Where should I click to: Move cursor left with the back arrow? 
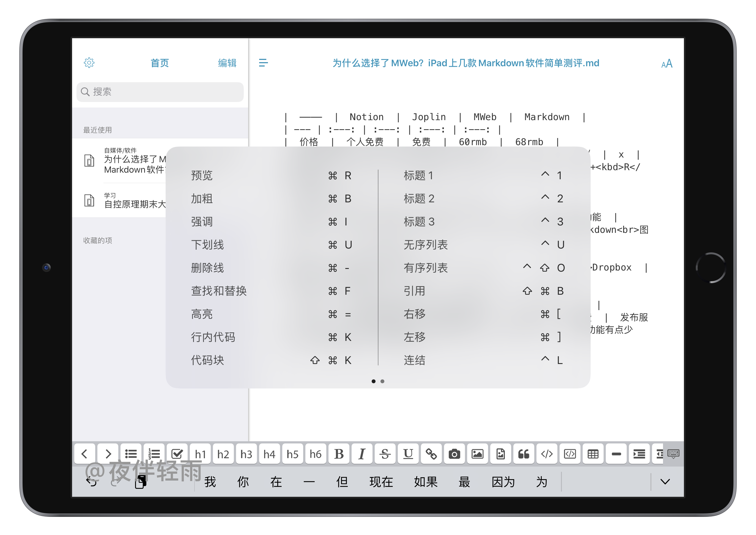point(85,454)
